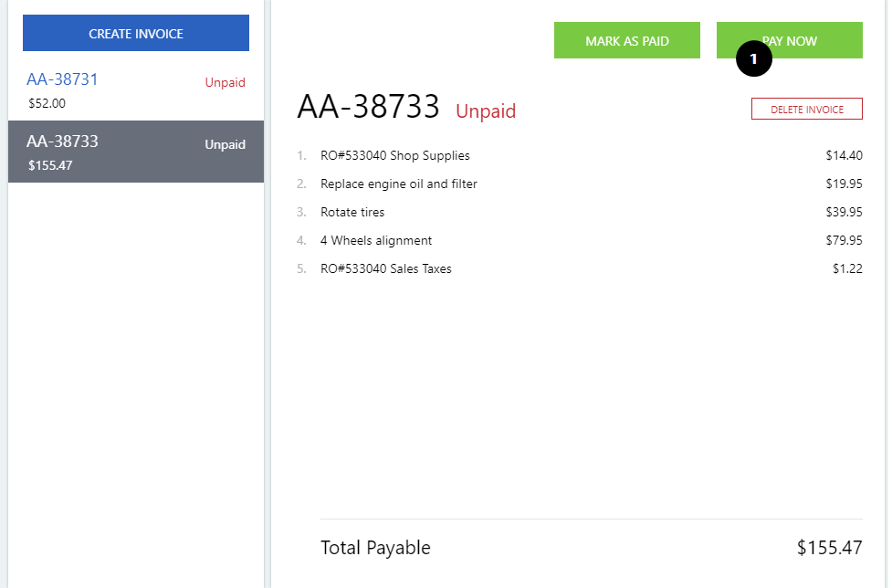This screenshot has width=892, height=588.
Task: Click the $52.00 amount in the invoice list
Action: pyautogui.click(x=47, y=103)
